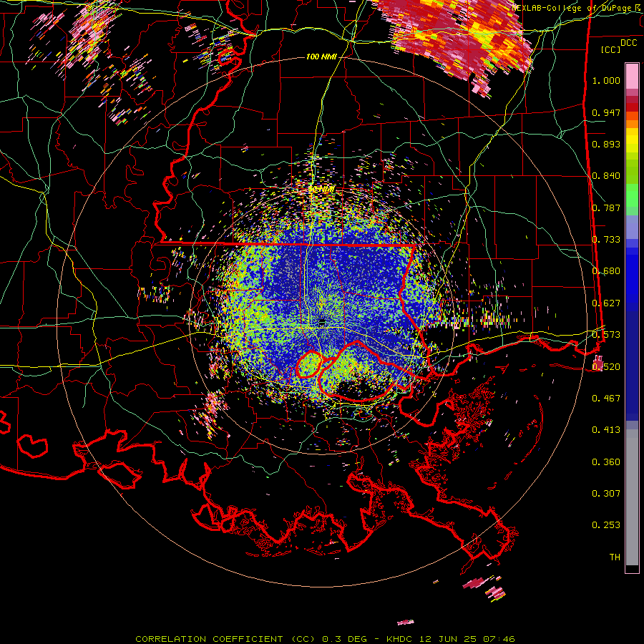644x644 pixels.
Task: Click the DCC product label above the legend
Action: [x=629, y=43]
